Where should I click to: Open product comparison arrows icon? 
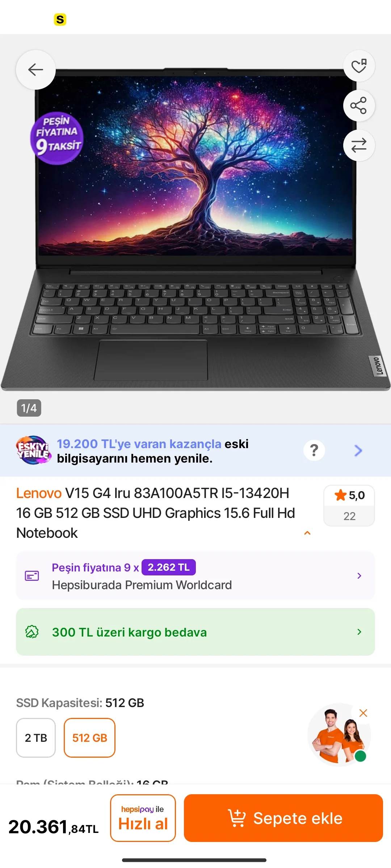point(359,145)
